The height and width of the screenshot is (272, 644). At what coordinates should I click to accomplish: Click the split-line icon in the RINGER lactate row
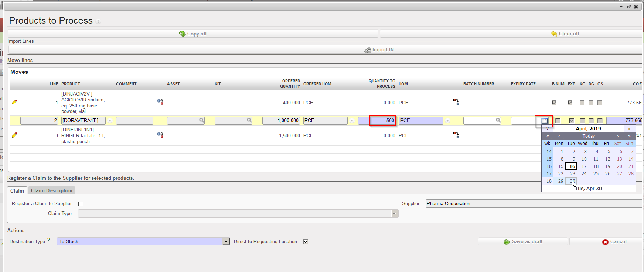(x=456, y=135)
